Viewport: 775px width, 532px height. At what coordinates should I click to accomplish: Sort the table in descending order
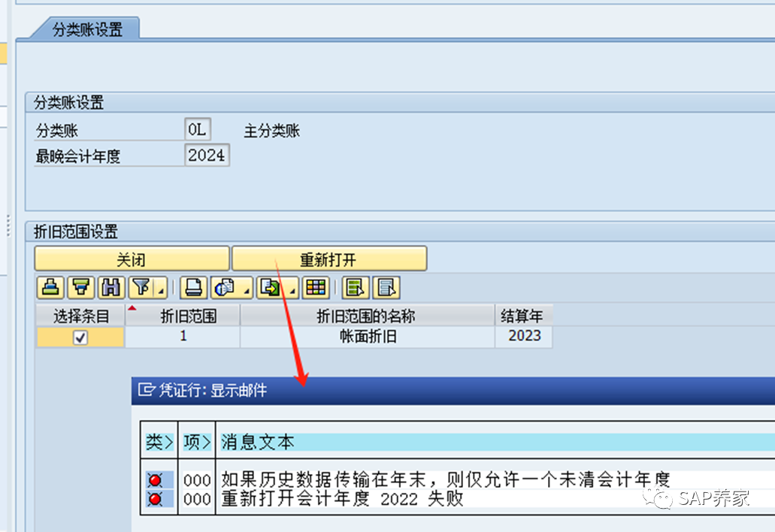[81, 288]
